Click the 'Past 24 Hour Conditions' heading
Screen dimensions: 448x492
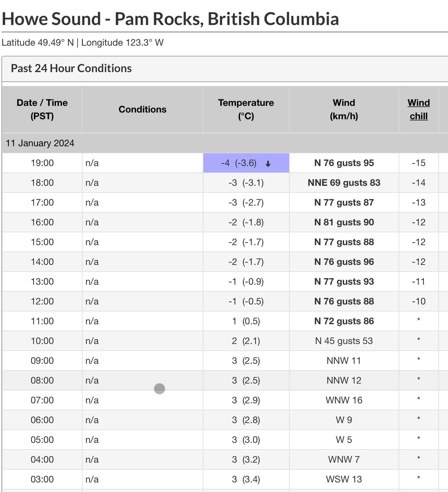71,68
